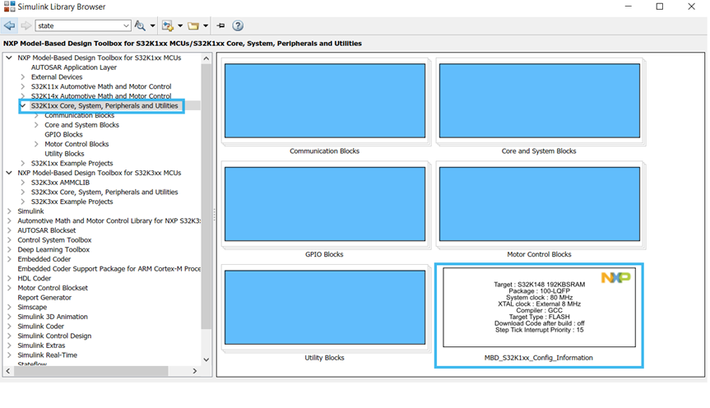Viewport: 710px width, 408px height.
Task: Select GPIO Blocks in the tree
Action: 63,134
